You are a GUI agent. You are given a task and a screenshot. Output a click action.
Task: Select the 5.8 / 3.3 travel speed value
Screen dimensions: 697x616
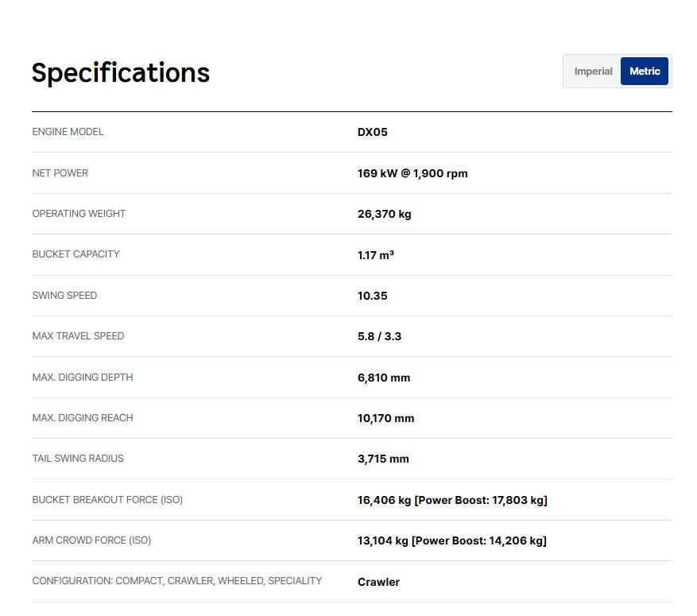379,336
